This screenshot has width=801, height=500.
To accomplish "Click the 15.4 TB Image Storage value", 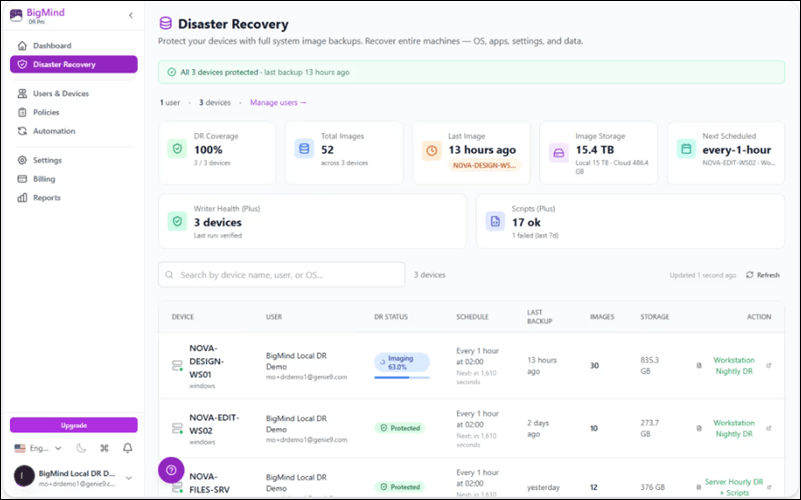I will click(595, 150).
